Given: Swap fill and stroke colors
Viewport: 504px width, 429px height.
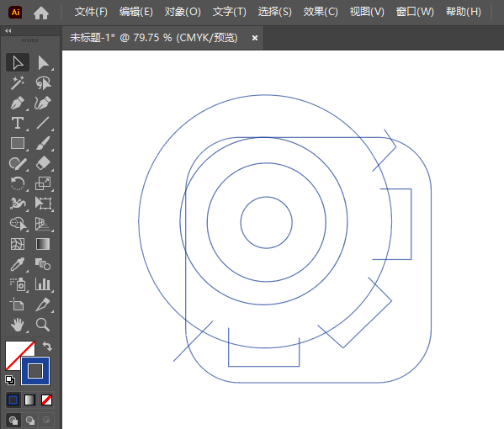Looking at the screenshot, I should click(47, 346).
